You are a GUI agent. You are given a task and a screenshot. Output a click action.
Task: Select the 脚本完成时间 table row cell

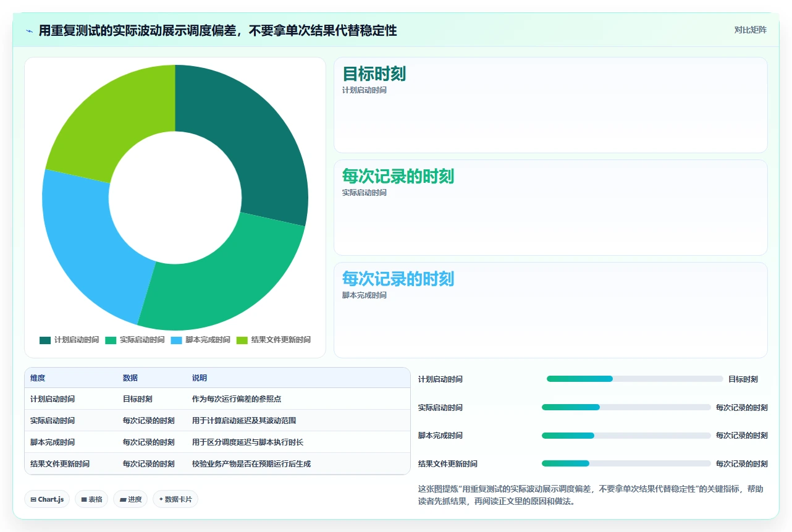pos(53,442)
